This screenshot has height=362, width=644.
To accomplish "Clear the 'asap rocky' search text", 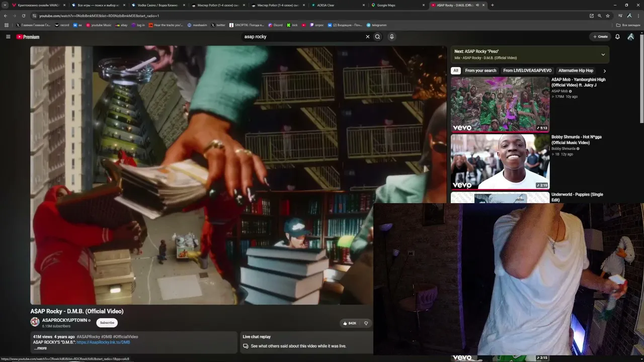I will coord(367,37).
